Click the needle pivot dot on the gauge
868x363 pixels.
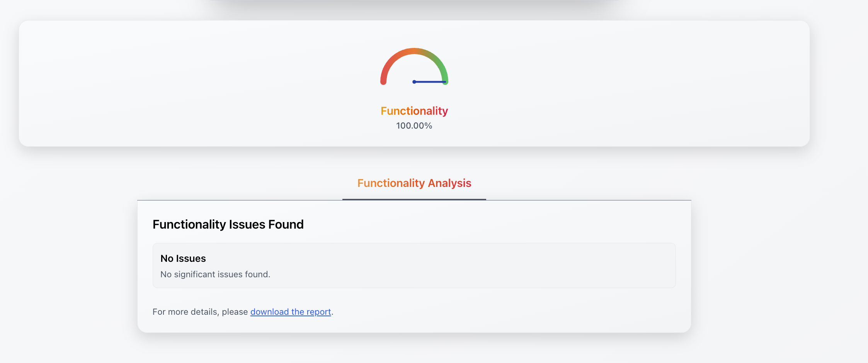click(x=414, y=82)
